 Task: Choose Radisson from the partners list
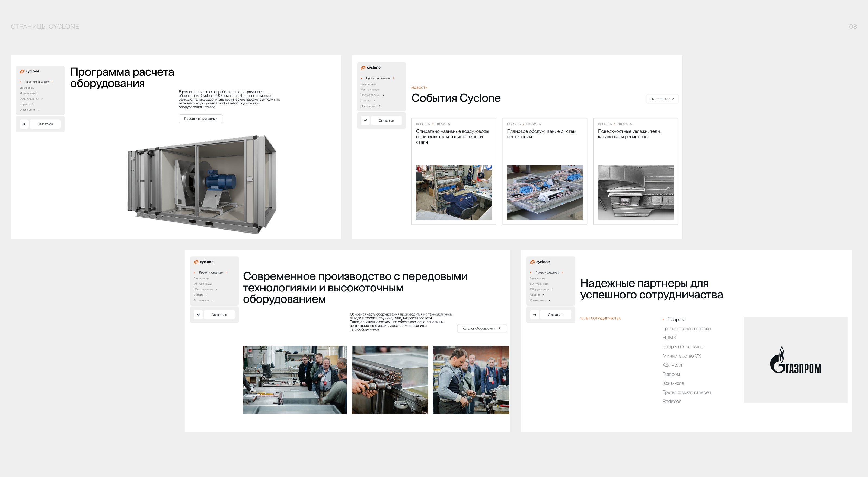[x=672, y=402]
